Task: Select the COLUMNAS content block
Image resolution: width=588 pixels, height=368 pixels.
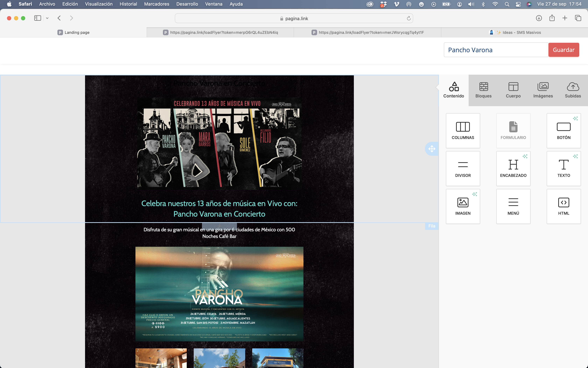Action: click(x=463, y=131)
